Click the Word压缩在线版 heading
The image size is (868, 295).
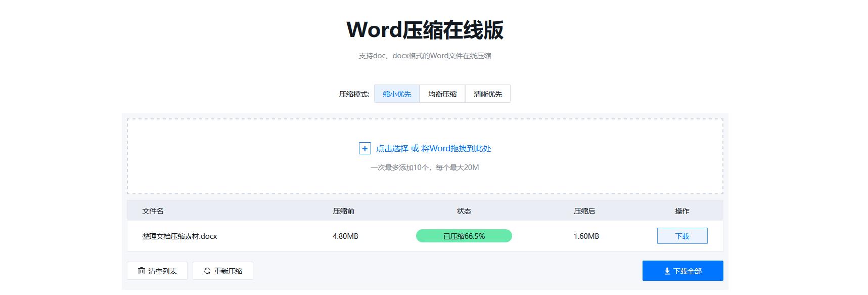coord(425,30)
